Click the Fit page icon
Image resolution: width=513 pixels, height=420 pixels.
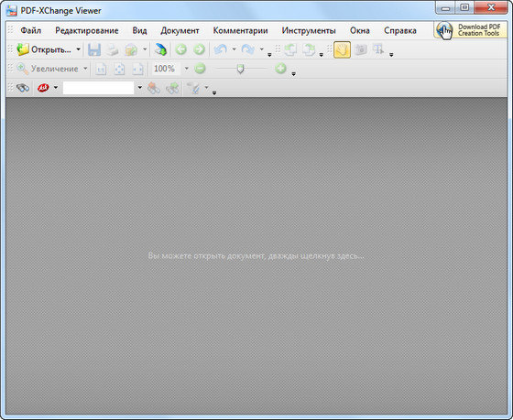119,69
